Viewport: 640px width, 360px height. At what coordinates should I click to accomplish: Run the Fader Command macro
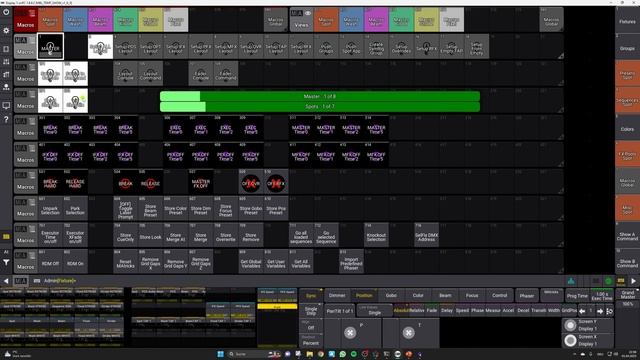click(x=226, y=73)
